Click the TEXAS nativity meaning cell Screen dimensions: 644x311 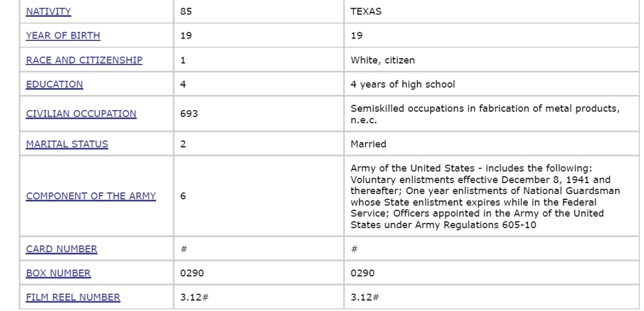tap(366, 12)
